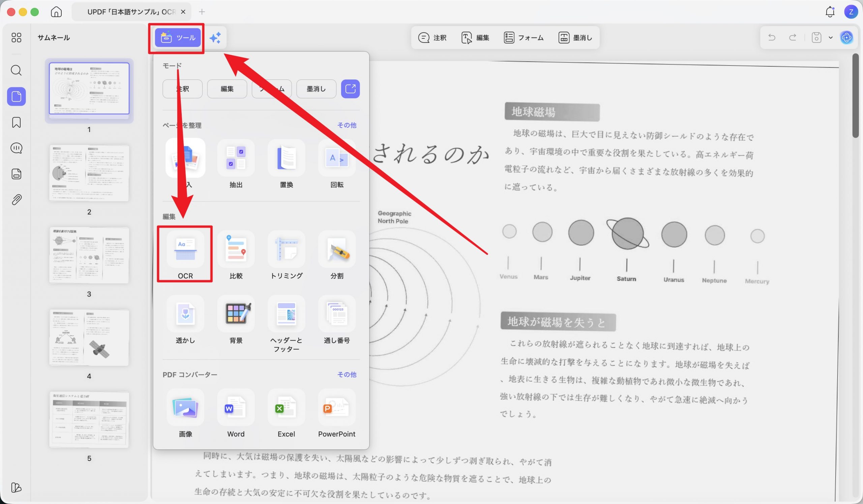Image resolution: width=863 pixels, height=504 pixels.
Task: Close the UPDF 日本語サンプル OCR tab
Action: coord(183,12)
